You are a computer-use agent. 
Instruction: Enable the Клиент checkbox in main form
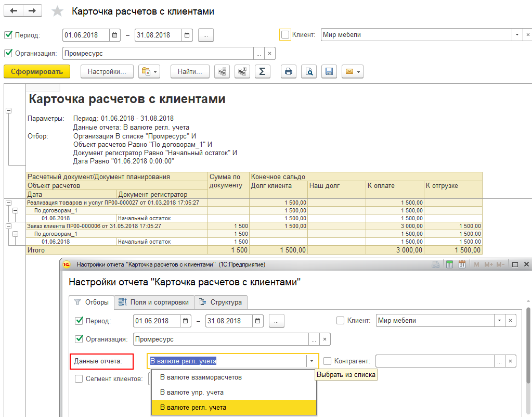285,35
